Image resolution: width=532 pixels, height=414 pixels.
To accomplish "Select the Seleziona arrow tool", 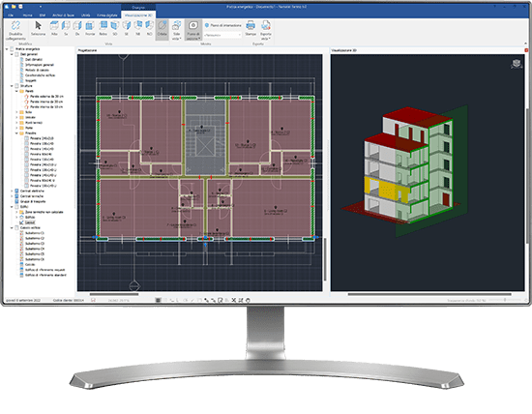I will (38, 26).
